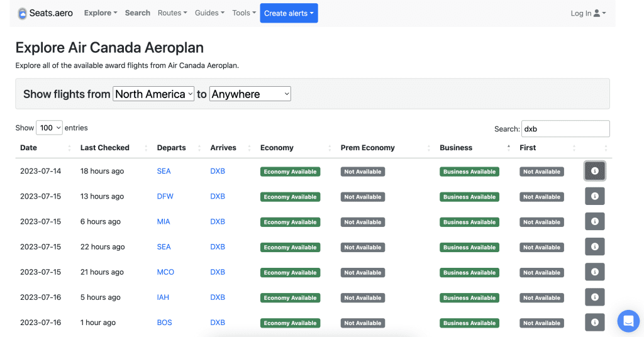Click Business Available badge in the IAH row
The height and width of the screenshot is (337, 644).
[469, 298]
